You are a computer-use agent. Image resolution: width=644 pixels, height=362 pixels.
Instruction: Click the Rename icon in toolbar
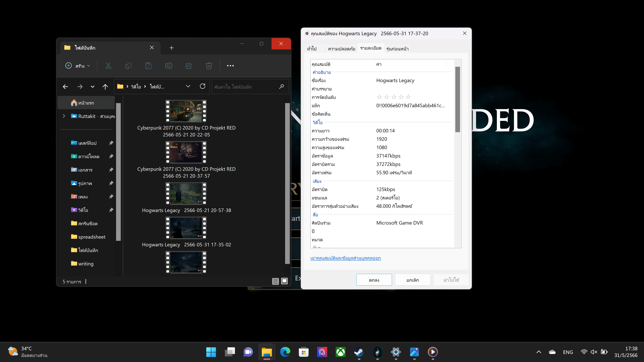[169, 66]
